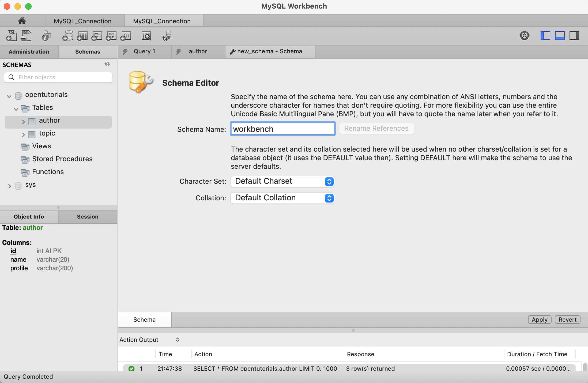This screenshot has width=588, height=383.
Task: Create a new table toolbar icon
Action: [x=82, y=36]
